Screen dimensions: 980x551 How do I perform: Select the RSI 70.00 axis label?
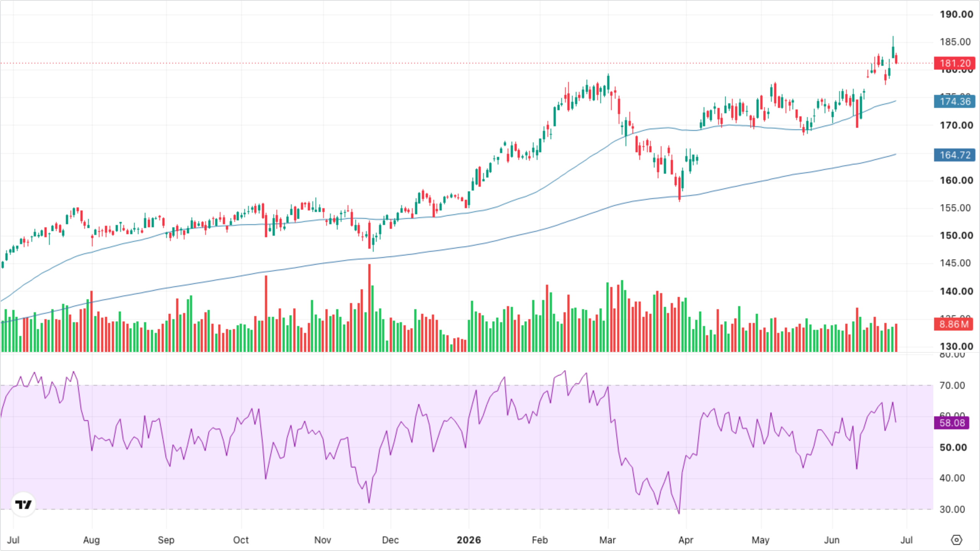(952, 385)
